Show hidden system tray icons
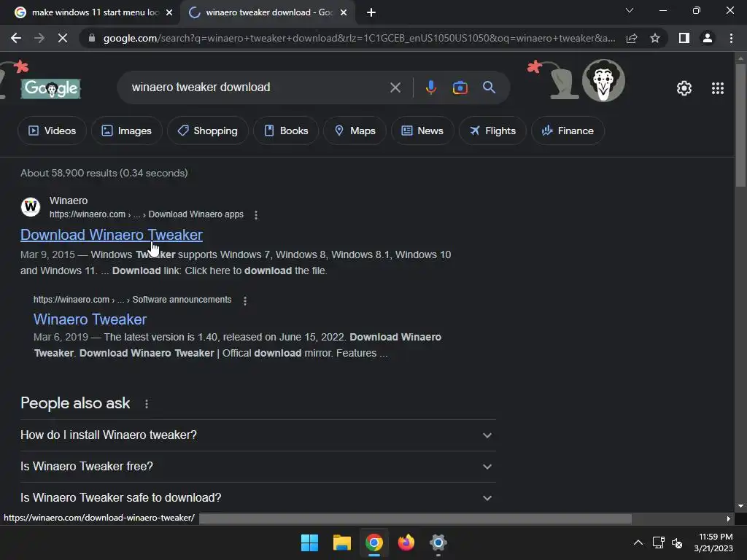 click(638, 542)
